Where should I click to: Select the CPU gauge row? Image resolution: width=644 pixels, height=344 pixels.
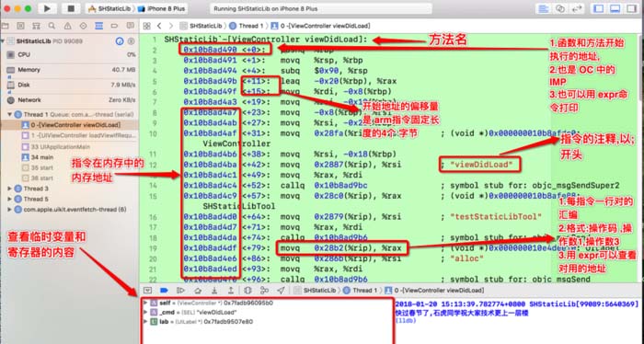pyautogui.click(x=69, y=54)
